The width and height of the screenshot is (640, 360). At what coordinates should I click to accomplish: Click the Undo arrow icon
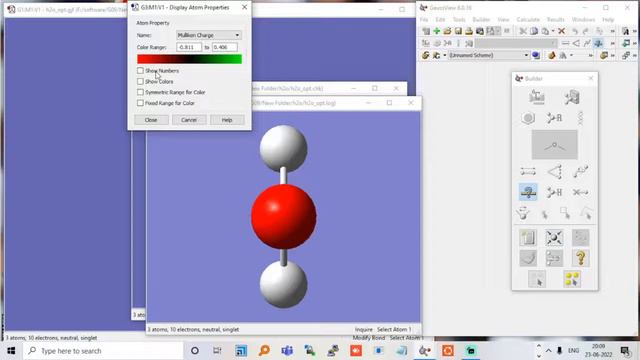point(575,31)
